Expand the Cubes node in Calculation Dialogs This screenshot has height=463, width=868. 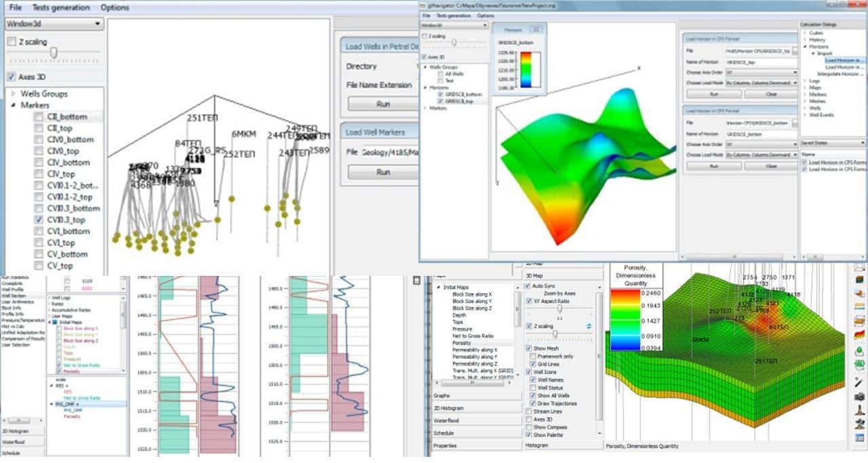pyautogui.click(x=805, y=33)
